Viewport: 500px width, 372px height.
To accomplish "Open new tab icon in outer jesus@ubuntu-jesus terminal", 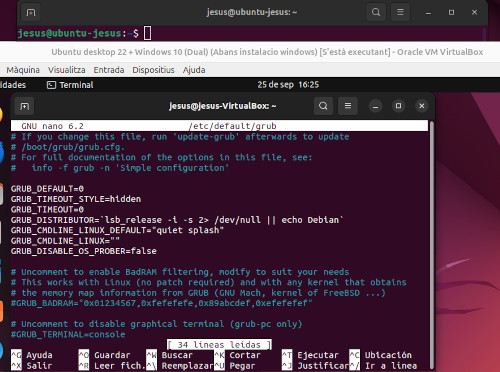I will point(31,13).
